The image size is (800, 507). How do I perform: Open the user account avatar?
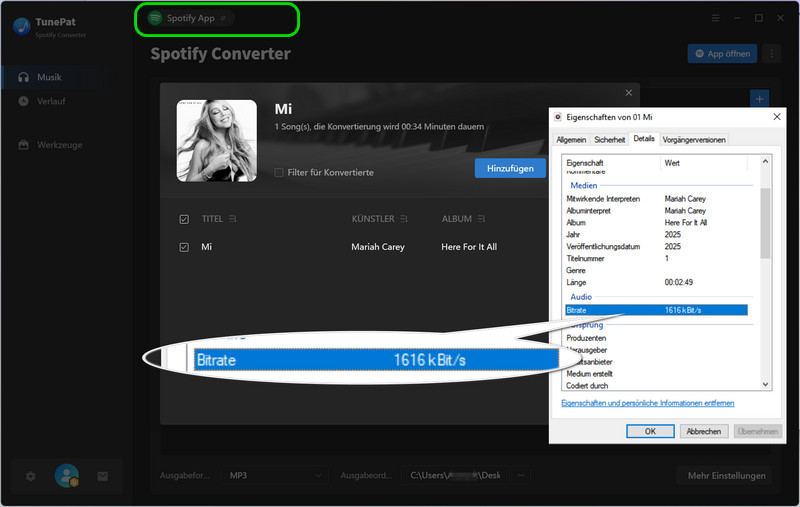(x=67, y=475)
